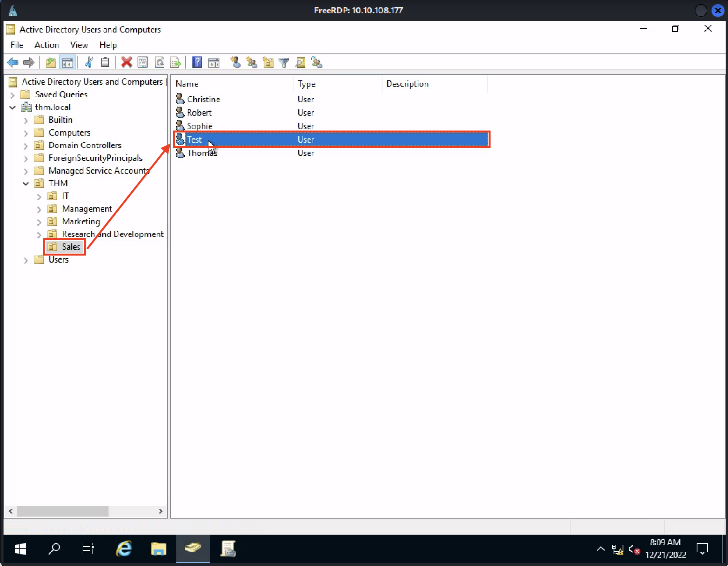Expand the Managed Service Accounts container
The width and height of the screenshot is (728, 566).
click(26, 171)
